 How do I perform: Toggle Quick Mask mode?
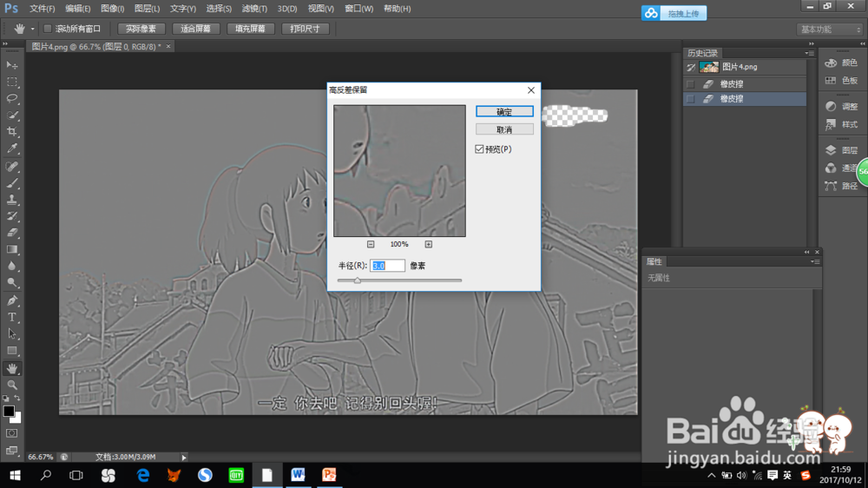[12, 433]
